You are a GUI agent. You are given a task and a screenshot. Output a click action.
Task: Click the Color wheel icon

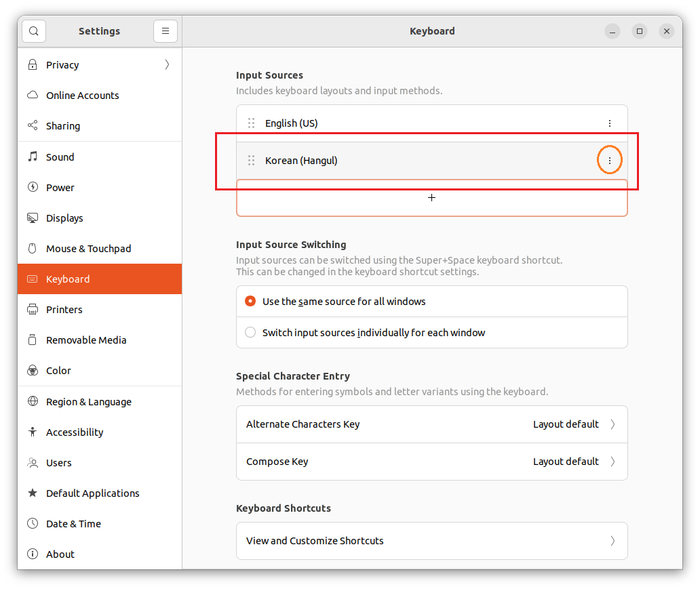(x=33, y=370)
